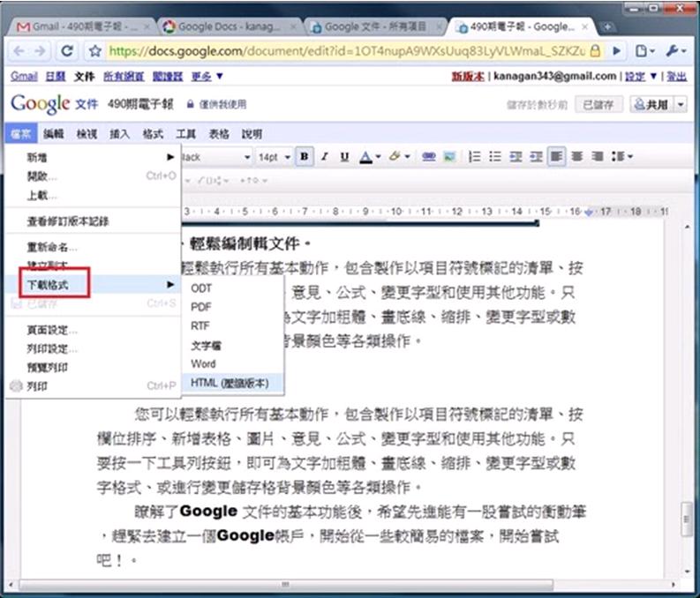Viewport: 700px width, 598px height.
Task: Switch to the Google Docs kanag tab
Action: (x=230, y=26)
